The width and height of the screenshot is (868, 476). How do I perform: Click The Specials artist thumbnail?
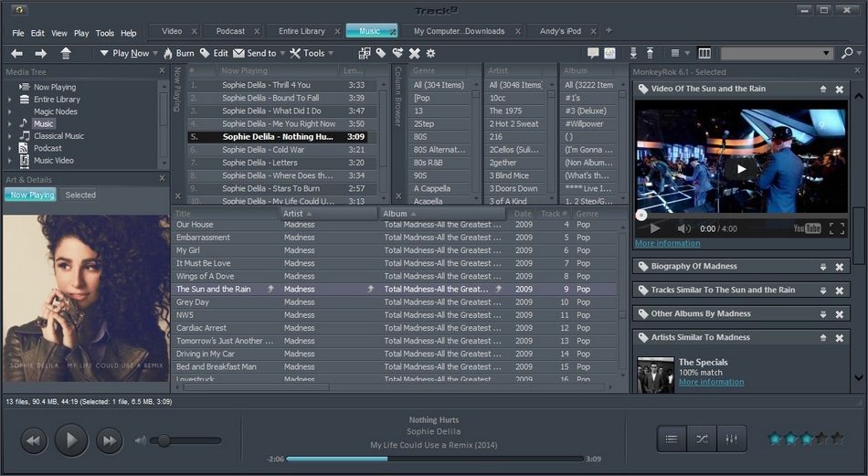(655, 375)
